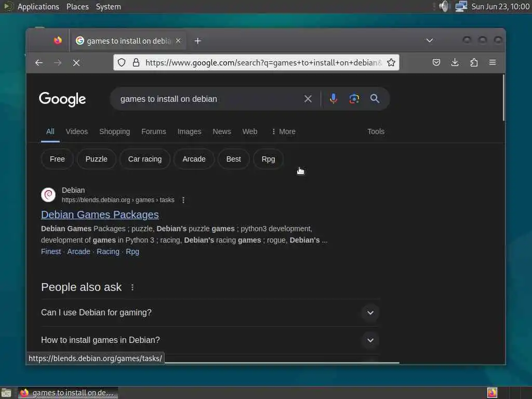The height and width of the screenshot is (399, 532).
Task: Expand 'How to install games in Debian?'
Action: coord(210,340)
